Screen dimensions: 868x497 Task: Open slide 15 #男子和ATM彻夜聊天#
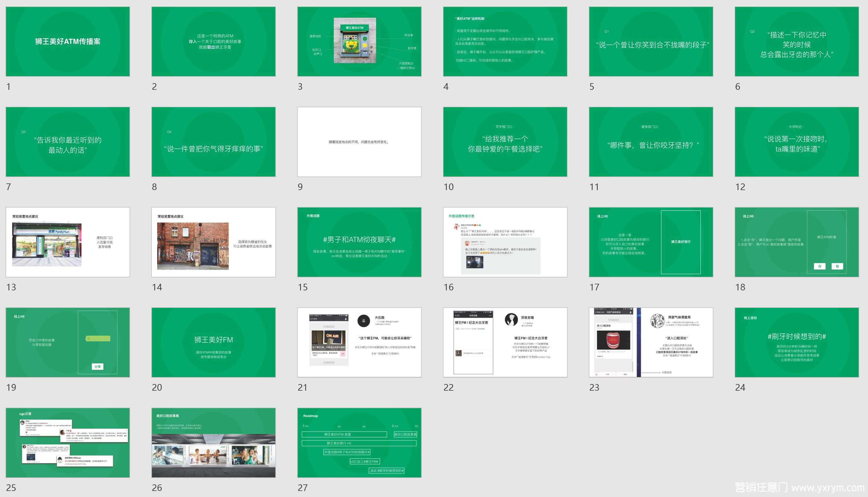coord(359,242)
